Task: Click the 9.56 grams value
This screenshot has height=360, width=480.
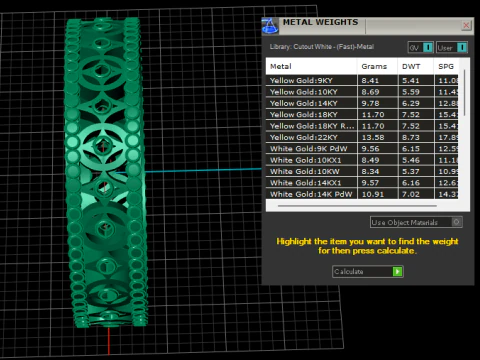Action: pos(370,149)
